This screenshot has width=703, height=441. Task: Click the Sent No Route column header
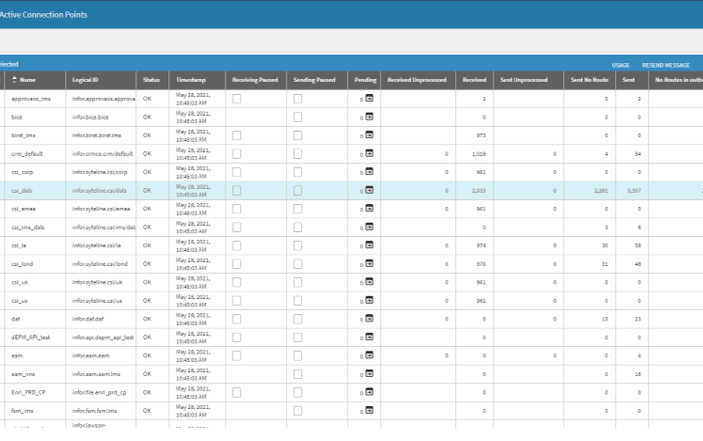click(x=589, y=80)
